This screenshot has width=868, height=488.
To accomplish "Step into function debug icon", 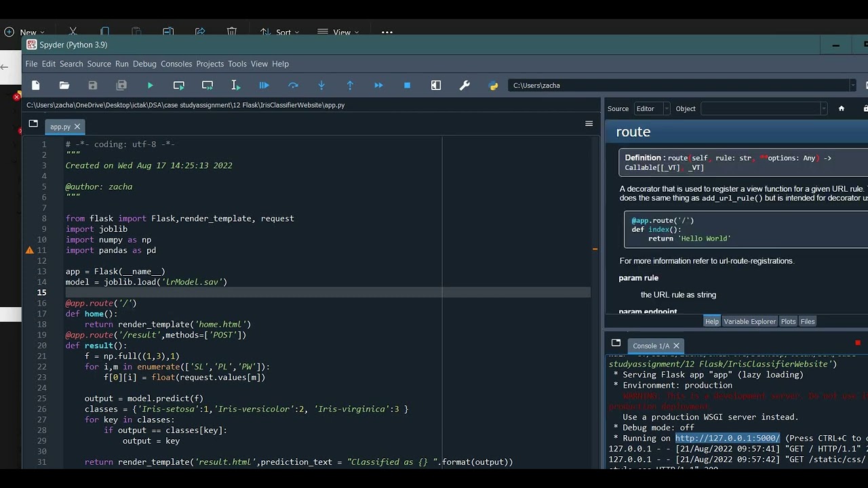I will coord(321,85).
